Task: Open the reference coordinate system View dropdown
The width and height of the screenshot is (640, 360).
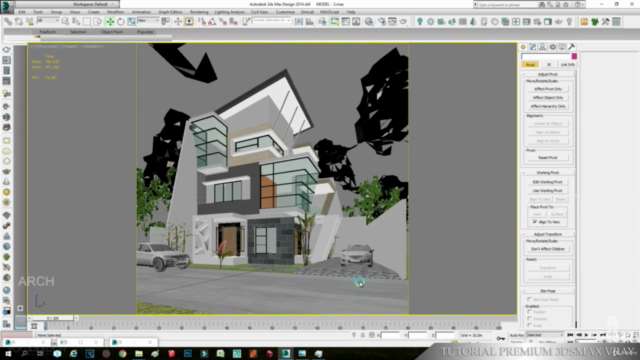Action: tap(148, 21)
